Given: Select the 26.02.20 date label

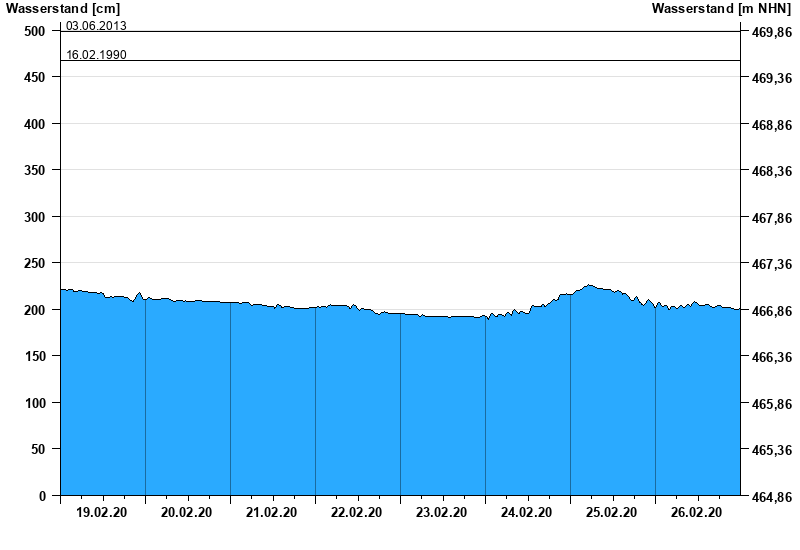Looking at the screenshot, I should tap(697, 513).
